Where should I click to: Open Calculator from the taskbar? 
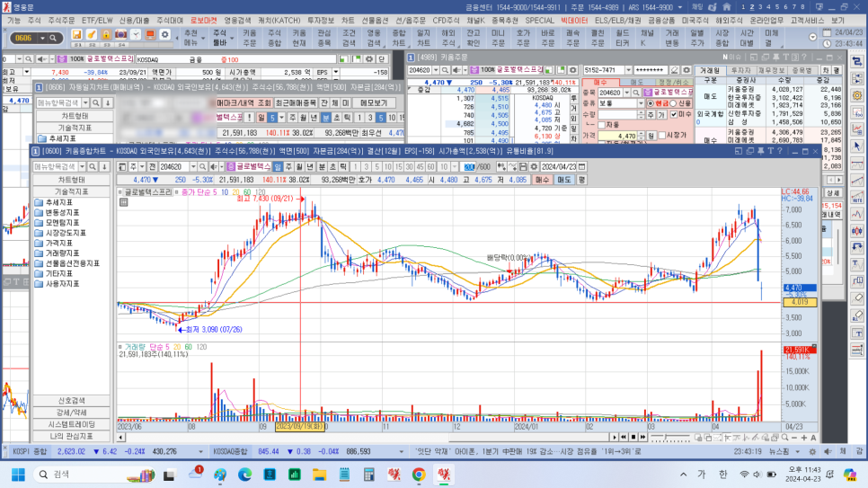coord(368,475)
